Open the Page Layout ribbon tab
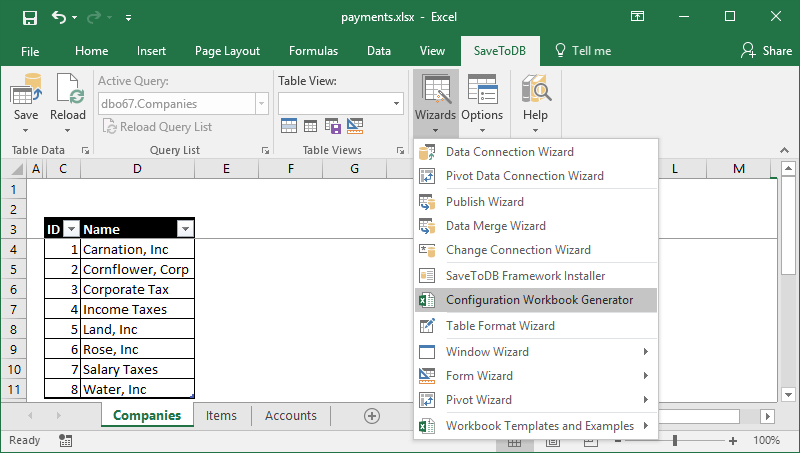 [x=227, y=51]
